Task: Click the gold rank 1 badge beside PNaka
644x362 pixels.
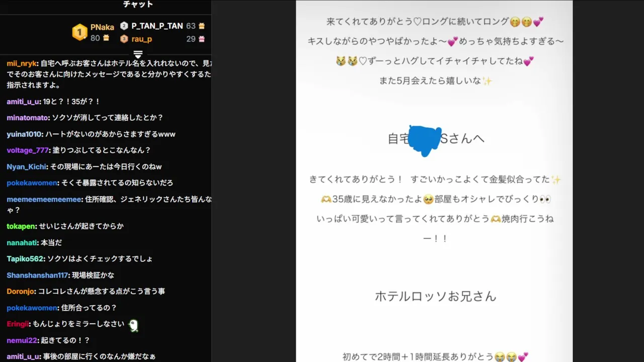Action: [x=79, y=32]
